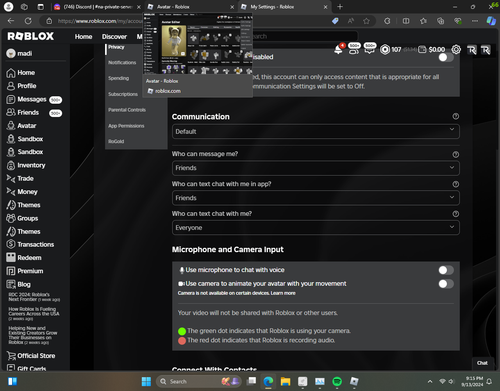Open the settings gear icon
Image resolution: width=500 pixels, height=391 pixels.
pyautogui.click(x=456, y=50)
